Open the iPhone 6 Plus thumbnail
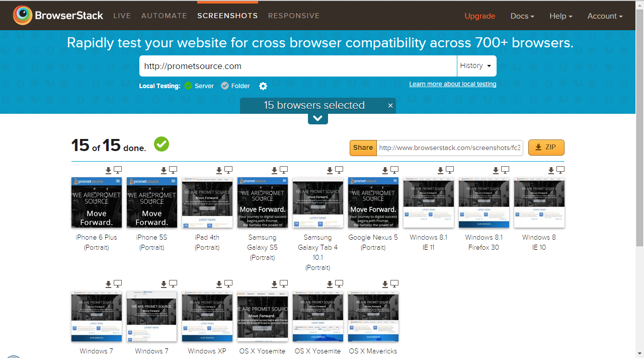 click(x=97, y=202)
